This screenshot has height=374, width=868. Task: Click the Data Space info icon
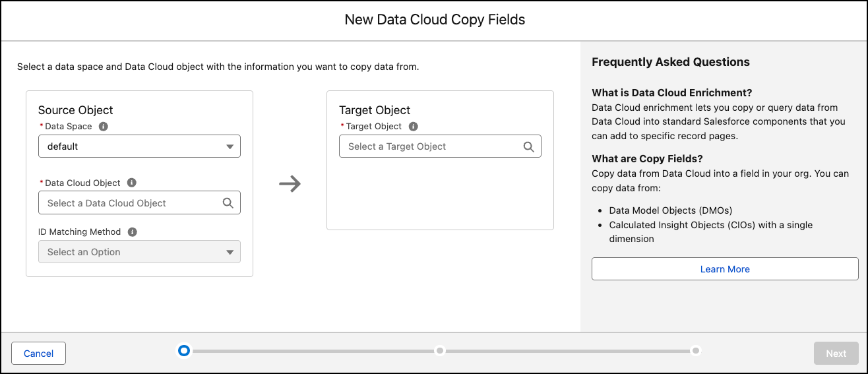click(104, 126)
